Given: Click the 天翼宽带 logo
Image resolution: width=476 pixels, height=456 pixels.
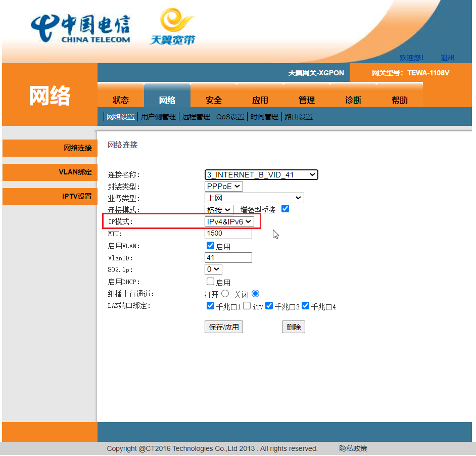Looking at the screenshot, I should click(x=173, y=27).
